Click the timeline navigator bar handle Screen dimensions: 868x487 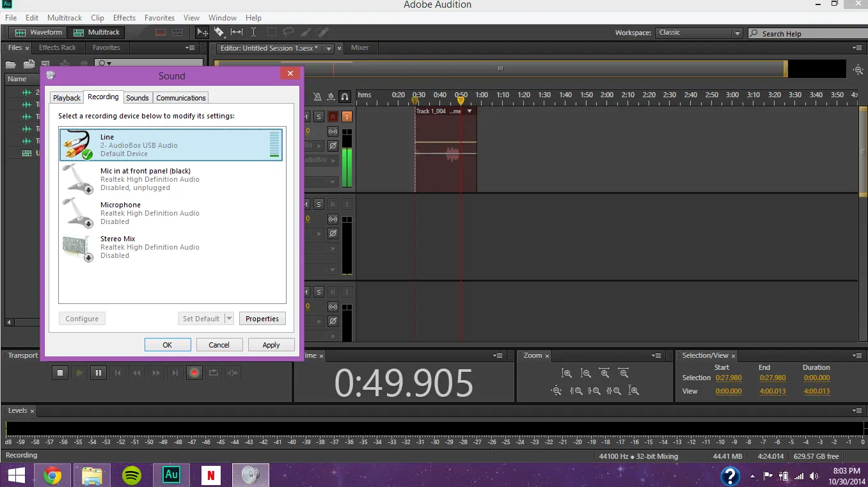(x=500, y=68)
